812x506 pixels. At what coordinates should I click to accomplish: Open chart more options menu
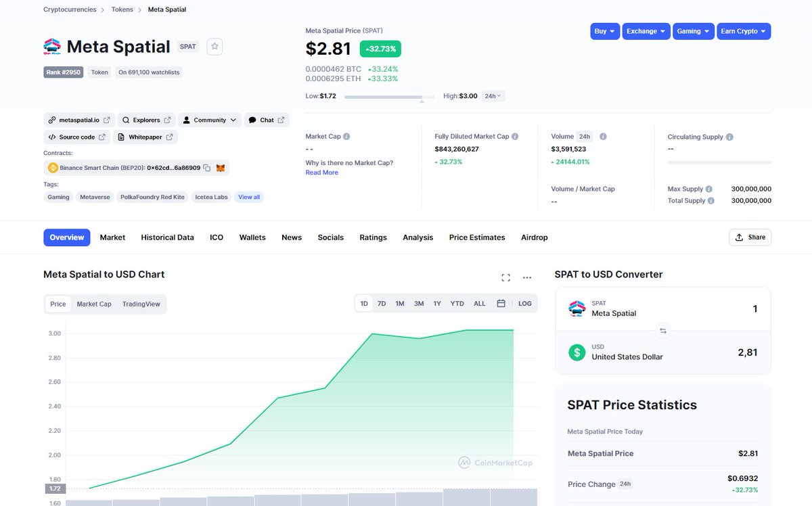(x=527, y=277)
